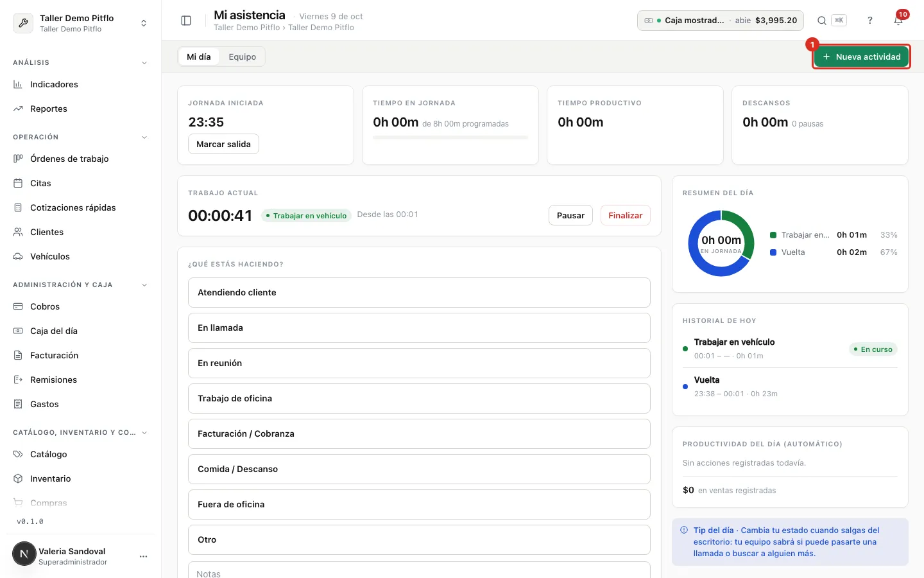924x578 pixels.
Task: Select the Fuera de oficina activity
Action: [419, 504]
